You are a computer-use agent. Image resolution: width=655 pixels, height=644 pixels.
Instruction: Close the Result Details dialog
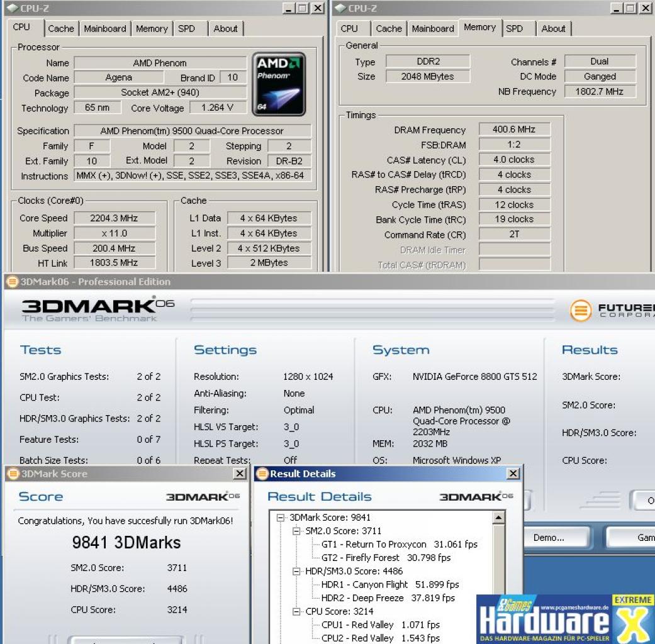tap(513, 474)
